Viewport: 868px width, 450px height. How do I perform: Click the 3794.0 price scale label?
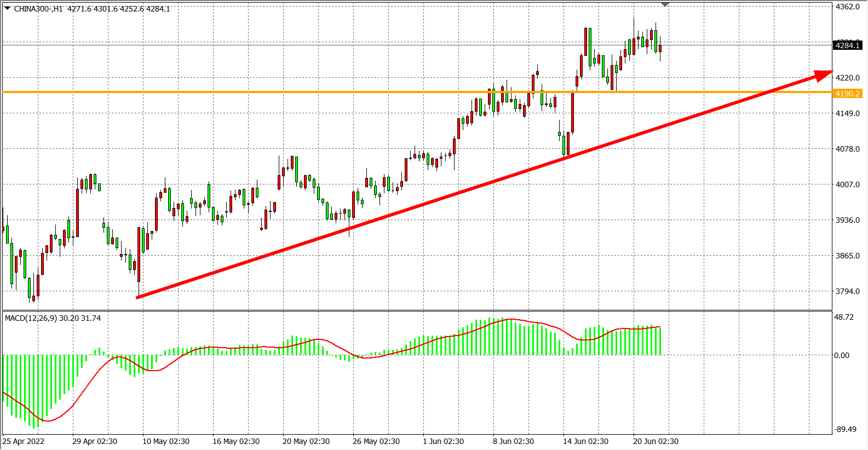coord(847,291)
